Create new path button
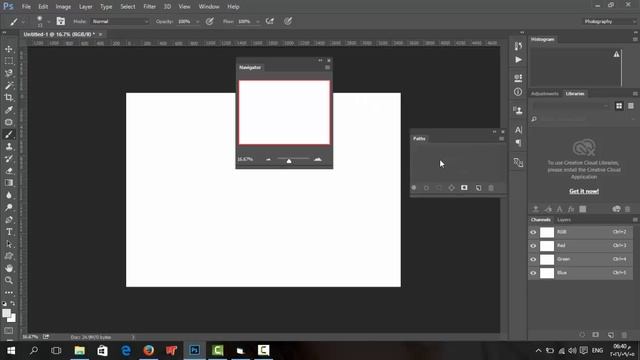Image resolution: width=640 pixels, height=360 pixels. pos(478,188)
